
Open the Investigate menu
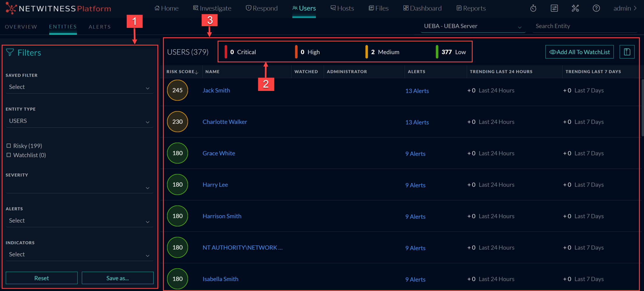click(212, 8)
